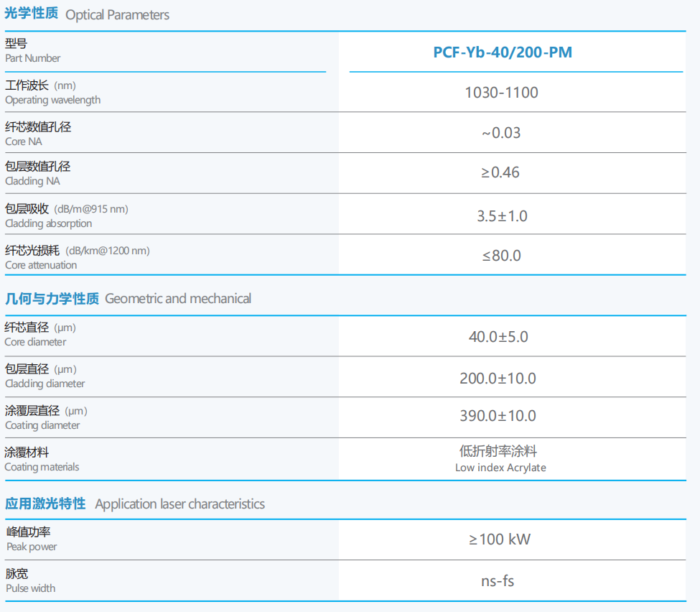Select the Core NA value ~0.03

[x=501, y=133]
